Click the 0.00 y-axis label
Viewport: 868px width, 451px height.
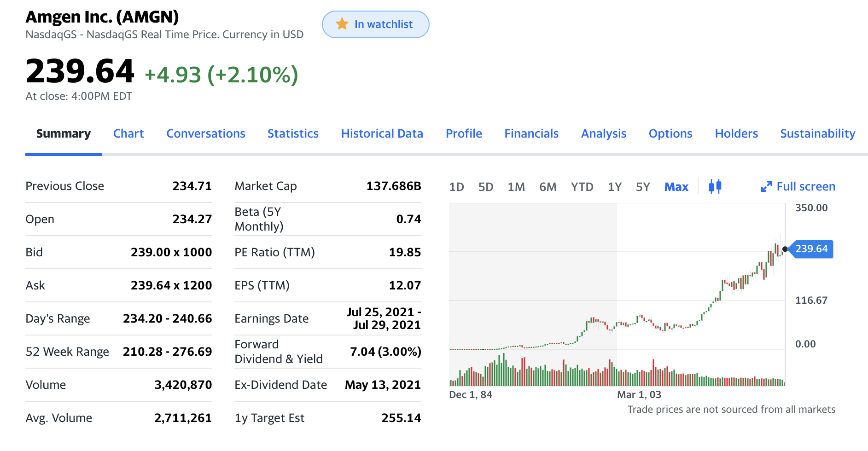pos(805,344)
